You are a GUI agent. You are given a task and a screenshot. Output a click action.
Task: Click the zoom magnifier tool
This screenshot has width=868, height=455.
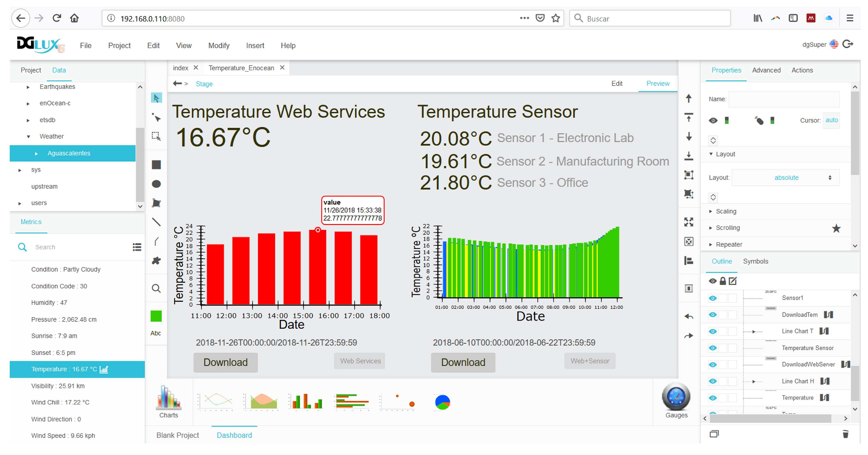156,288
